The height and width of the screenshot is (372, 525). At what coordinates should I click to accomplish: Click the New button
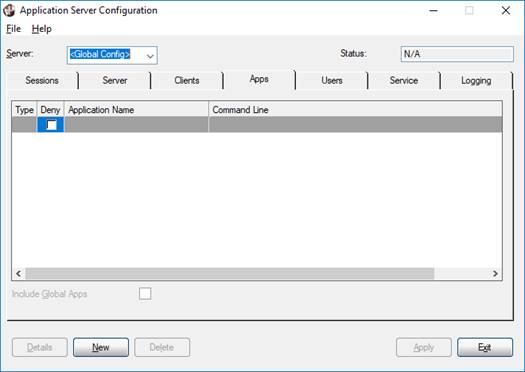pos(101,347)
